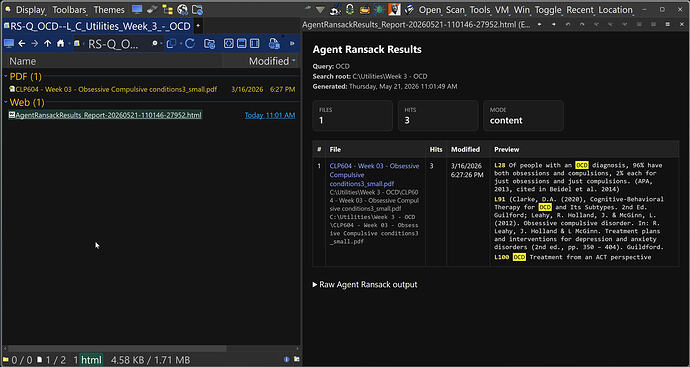Open the Recent menu
The height and width of the screenshot is (367, 690).
pyautogui.click(x=580, y=10)
